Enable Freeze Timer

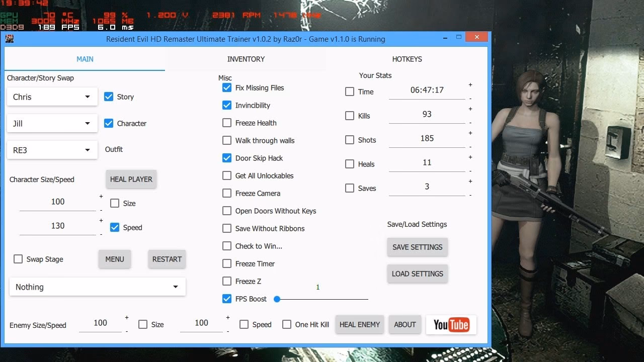tap(227, 263)
